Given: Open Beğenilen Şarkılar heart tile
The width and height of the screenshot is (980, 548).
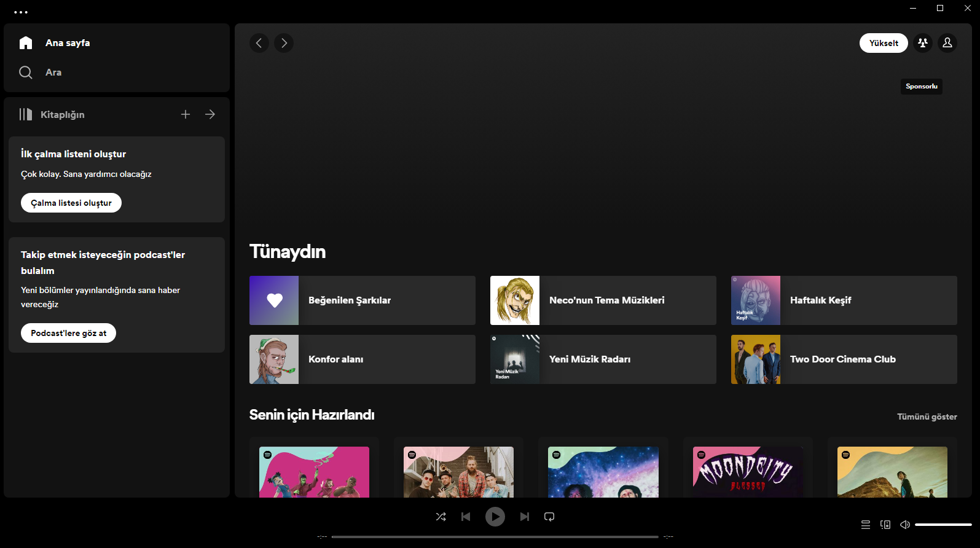Looking at the screenshot, I should point(363,300).
